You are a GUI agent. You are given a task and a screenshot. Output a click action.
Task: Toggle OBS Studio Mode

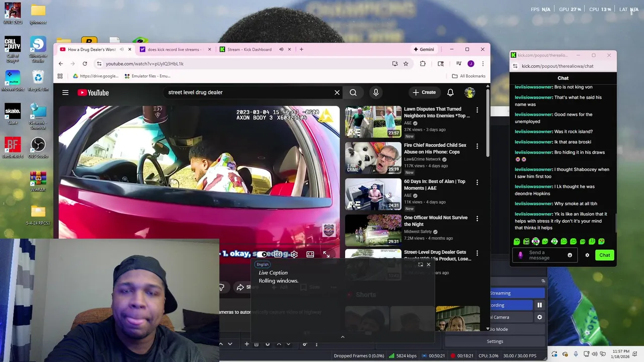(517, 329)
